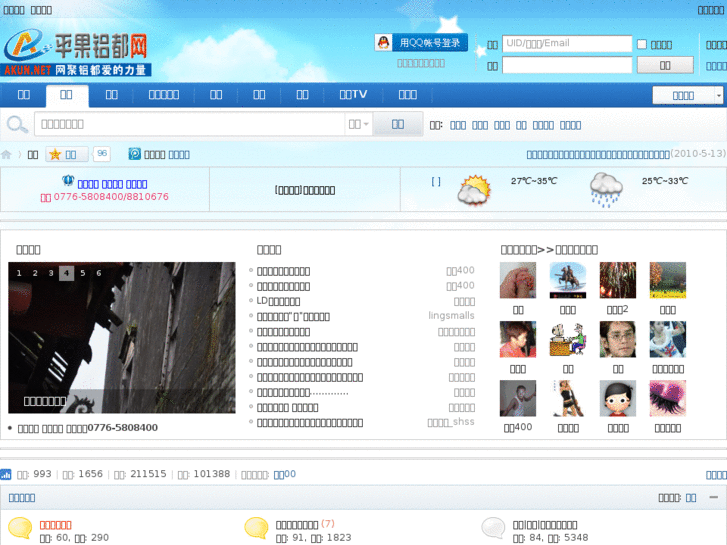This screenshot has width=727, height=545.
Task: Click the QQ penguin login icon
Action: 383,43
